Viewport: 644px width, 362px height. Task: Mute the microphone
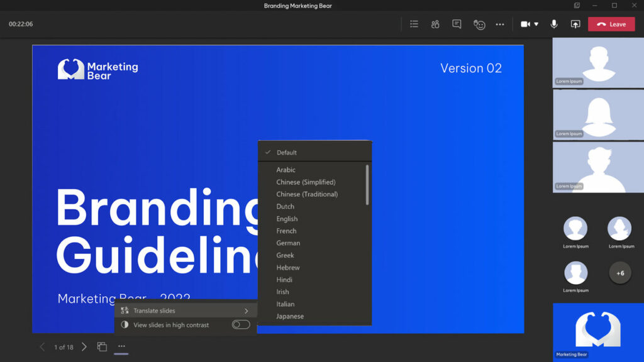click(x=554, y=25)
